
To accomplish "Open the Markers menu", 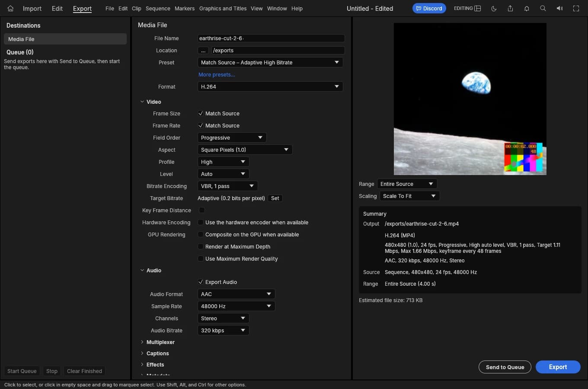I will (x=185, y=8).
